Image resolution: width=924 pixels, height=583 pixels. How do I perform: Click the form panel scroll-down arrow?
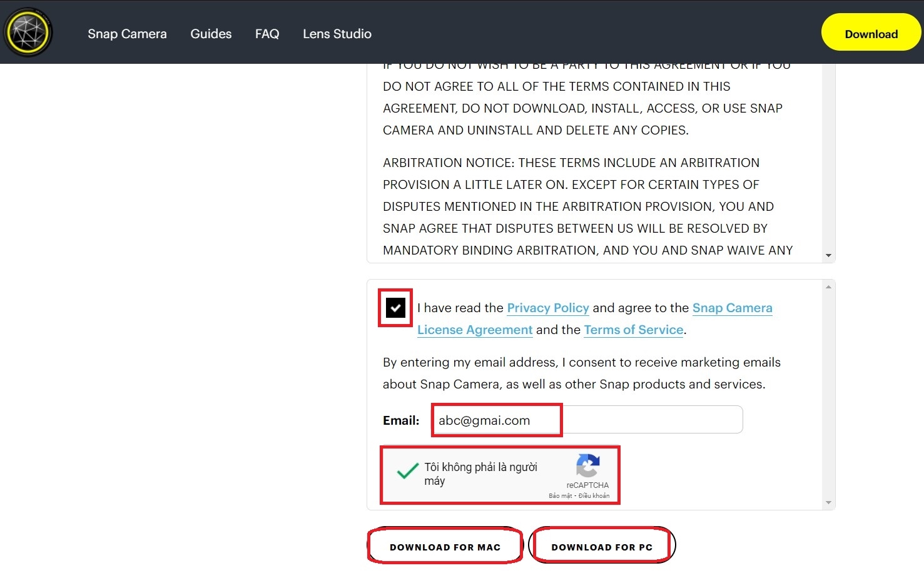(828, 502)
